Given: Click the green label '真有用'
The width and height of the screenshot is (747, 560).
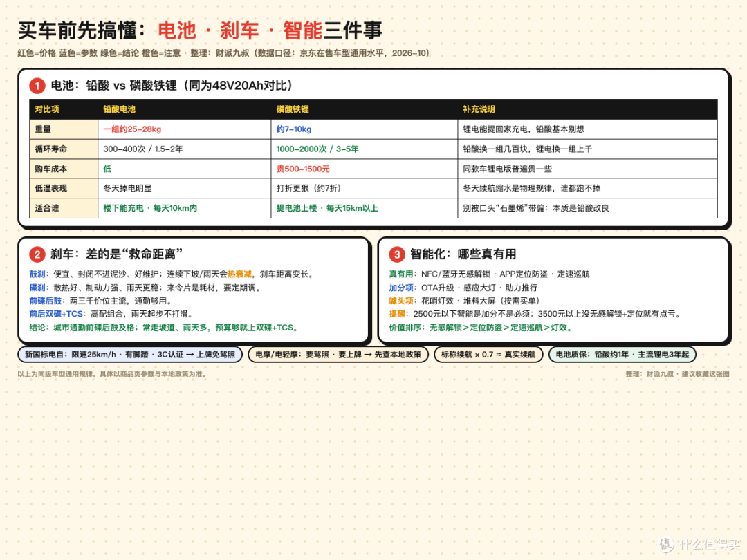Looking at the screenshot, I should tap(400, 274).
